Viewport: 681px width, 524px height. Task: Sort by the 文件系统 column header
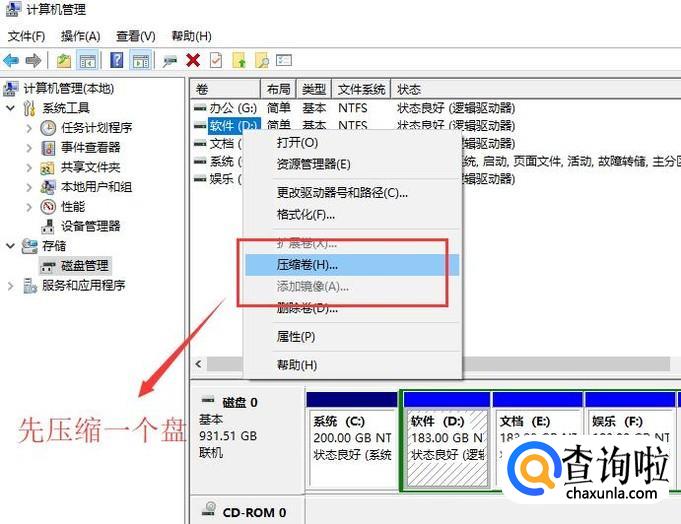[361, 89]
